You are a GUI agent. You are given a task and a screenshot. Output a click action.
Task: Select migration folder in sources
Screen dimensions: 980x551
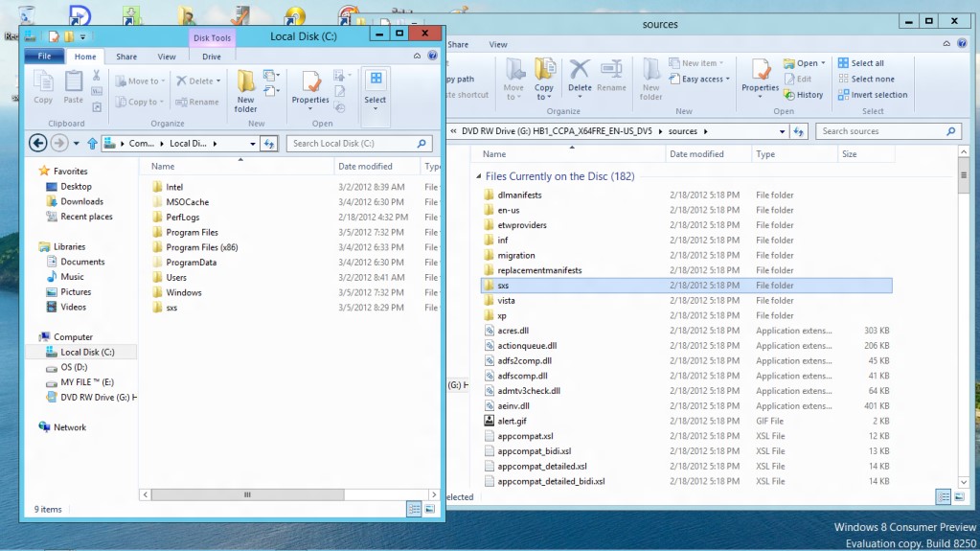click(516, 255)
